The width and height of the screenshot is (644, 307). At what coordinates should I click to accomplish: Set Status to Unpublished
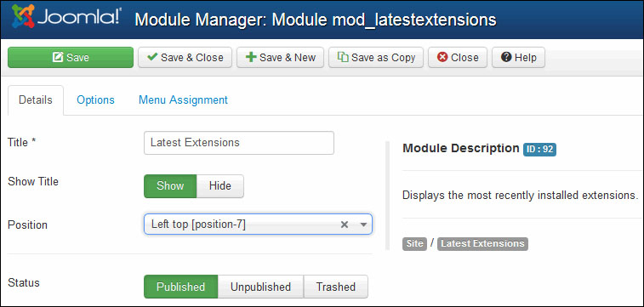[260, 287]
